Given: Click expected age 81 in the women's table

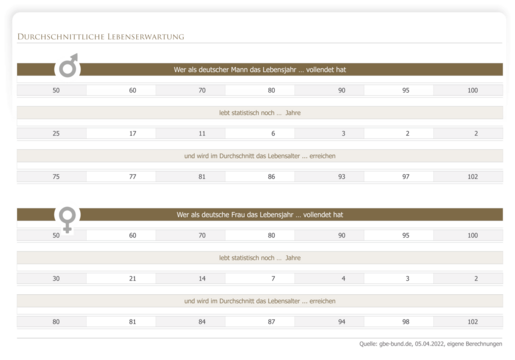Looking at the screenshot, I should (x=133, y=322).
